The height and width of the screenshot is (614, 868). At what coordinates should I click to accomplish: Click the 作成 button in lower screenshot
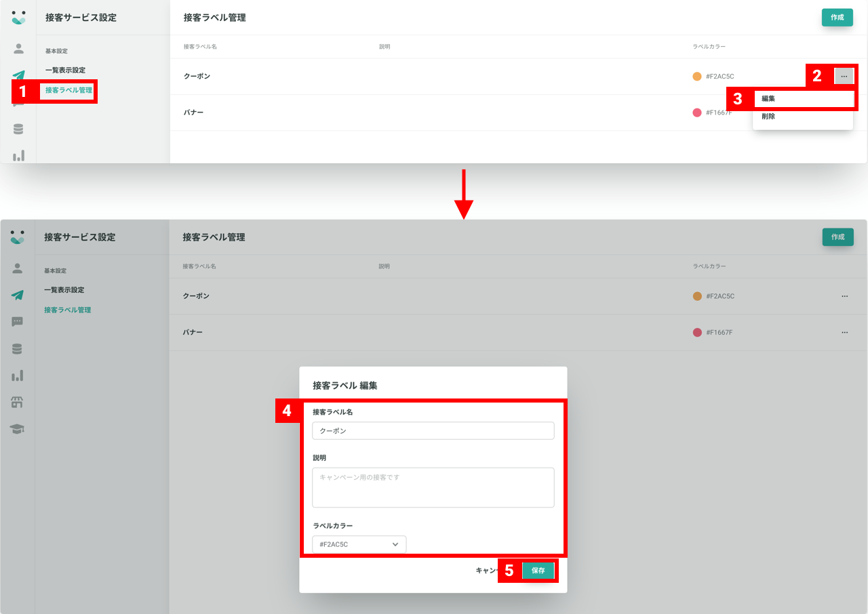(838, 237)
